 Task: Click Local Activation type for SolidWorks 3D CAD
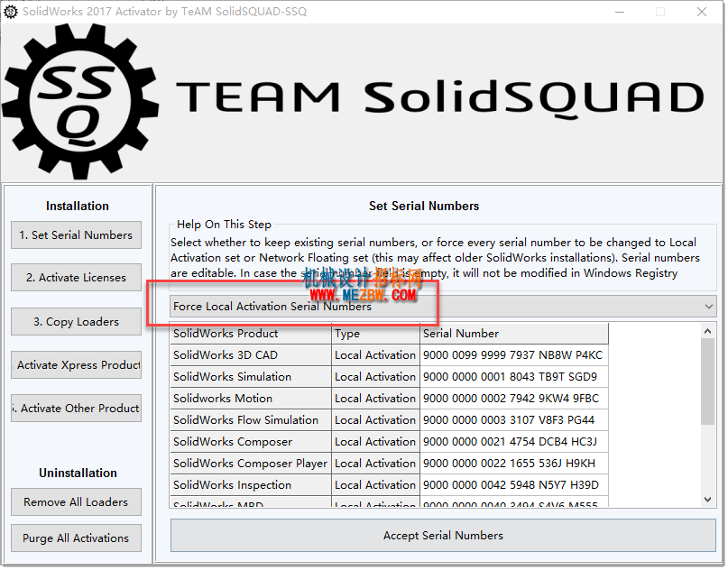click(x=375, y=355)
